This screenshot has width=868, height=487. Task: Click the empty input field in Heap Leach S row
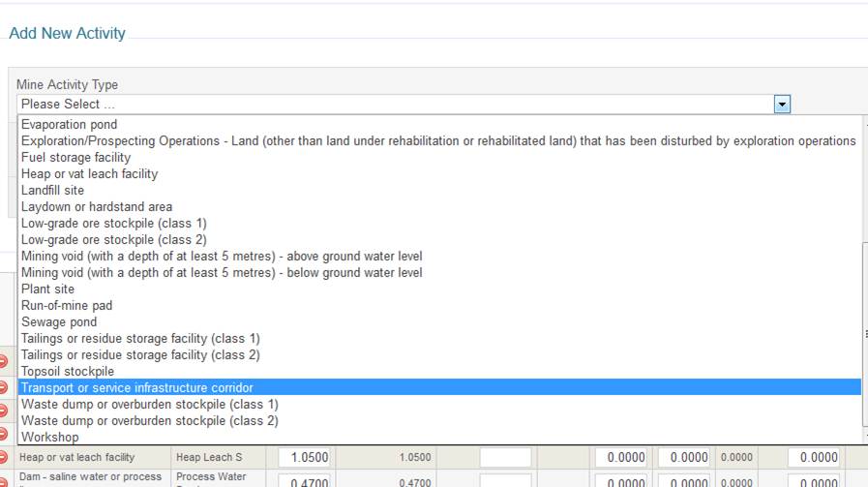[x=505, y=457]
